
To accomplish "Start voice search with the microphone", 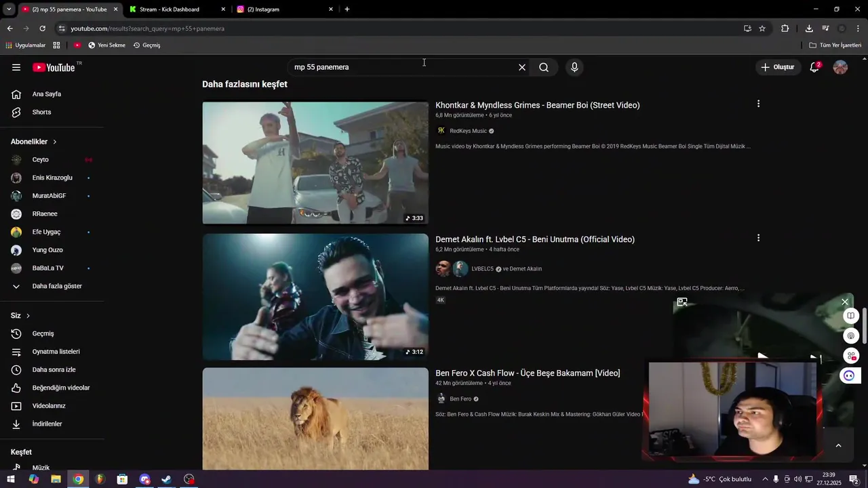I will pyautogui.click(x=574, y=67).
